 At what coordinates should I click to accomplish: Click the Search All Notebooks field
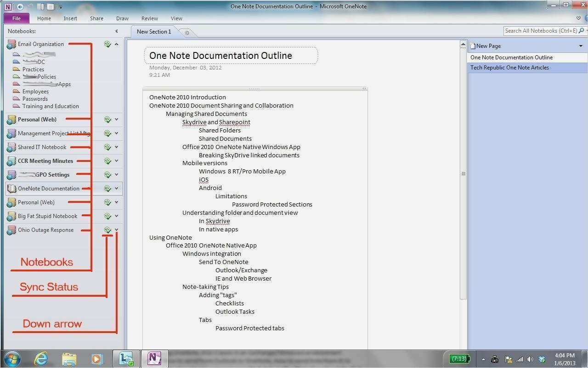point(541,31)
